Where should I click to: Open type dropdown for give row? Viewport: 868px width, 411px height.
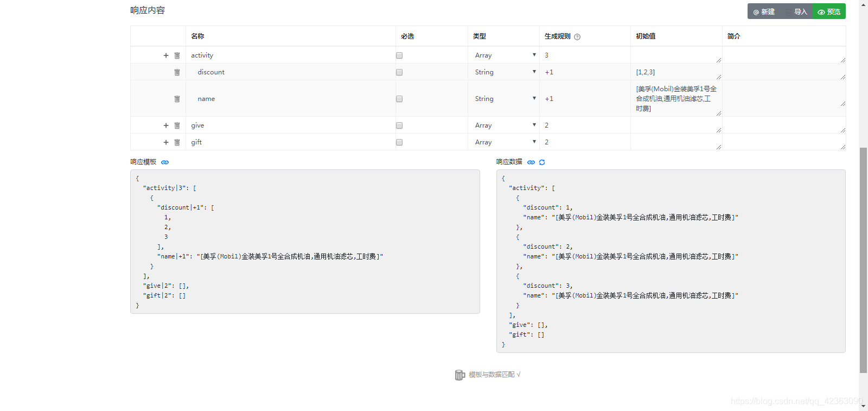[504, 125]
